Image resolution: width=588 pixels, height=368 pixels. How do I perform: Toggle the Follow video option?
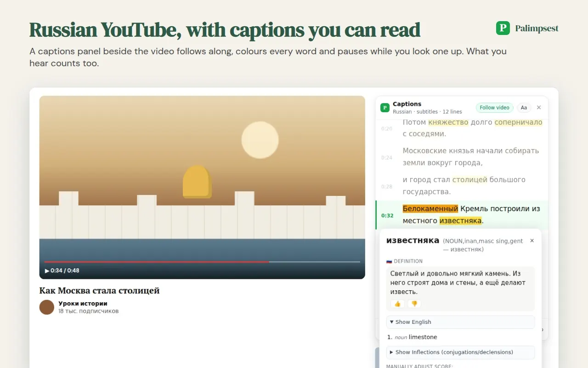494,108
